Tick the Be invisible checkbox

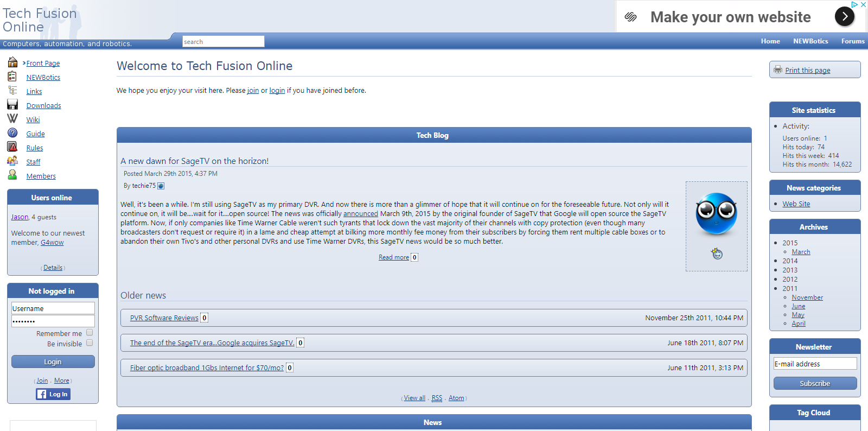pos(90,343)
